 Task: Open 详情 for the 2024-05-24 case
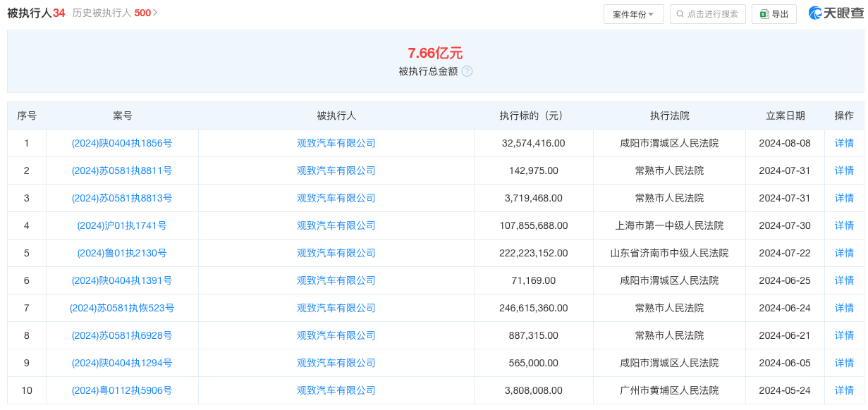[x=844, y=390]
